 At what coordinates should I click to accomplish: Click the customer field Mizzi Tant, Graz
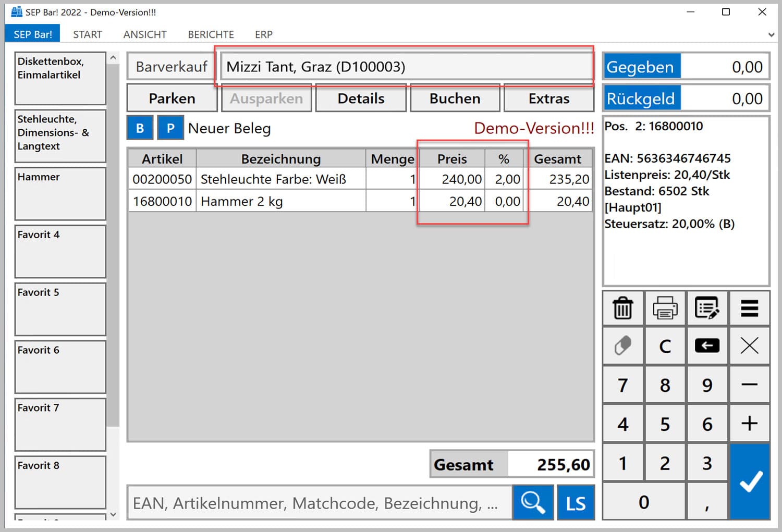407,67
